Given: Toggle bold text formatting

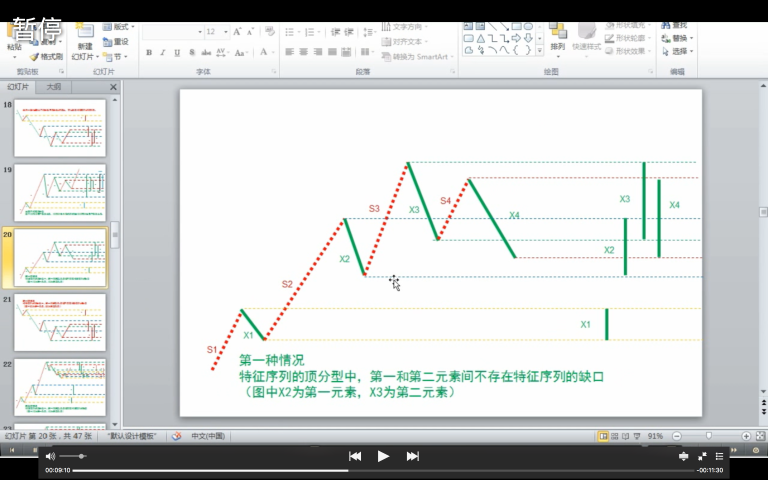Looking at the screenshot, I should (x=148, y=52).
